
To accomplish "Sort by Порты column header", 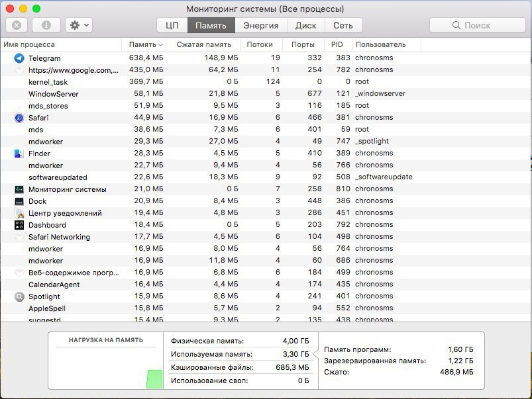I will click(303, 44).
